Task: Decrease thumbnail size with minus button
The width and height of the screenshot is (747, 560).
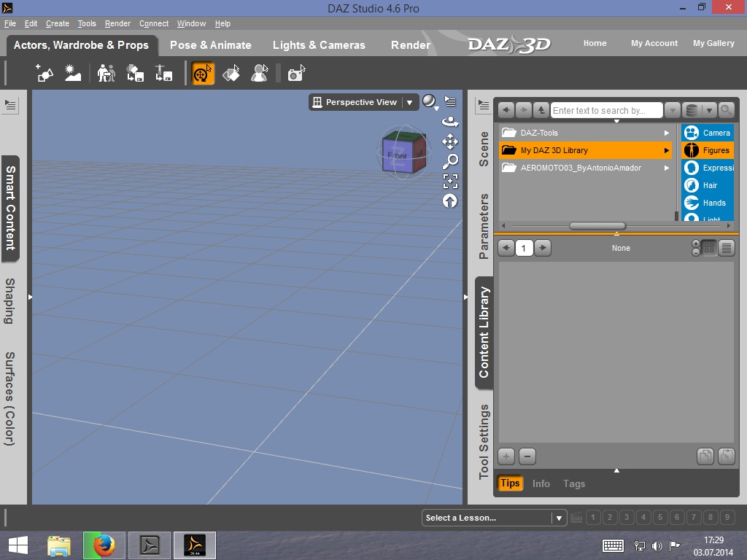Action: [695, 252]
